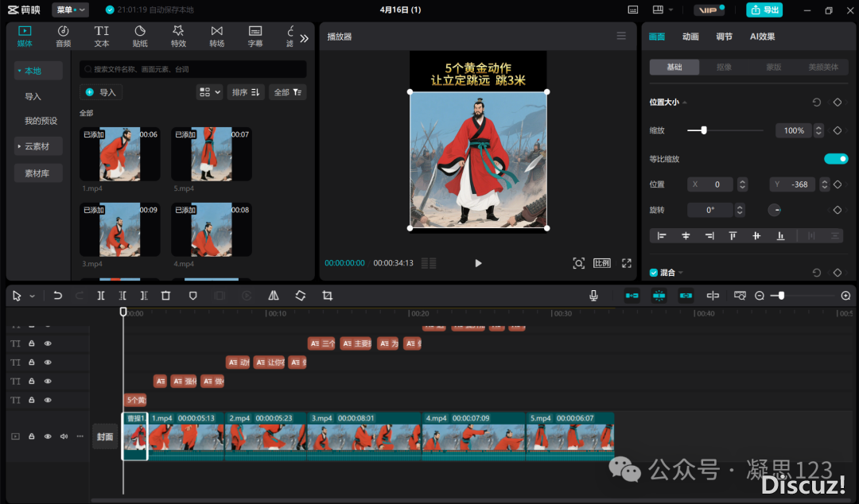The width and height of the screenshot is (859, 504).
Task: Switch to the 动画 tab
Action: (x=690, y=37)
